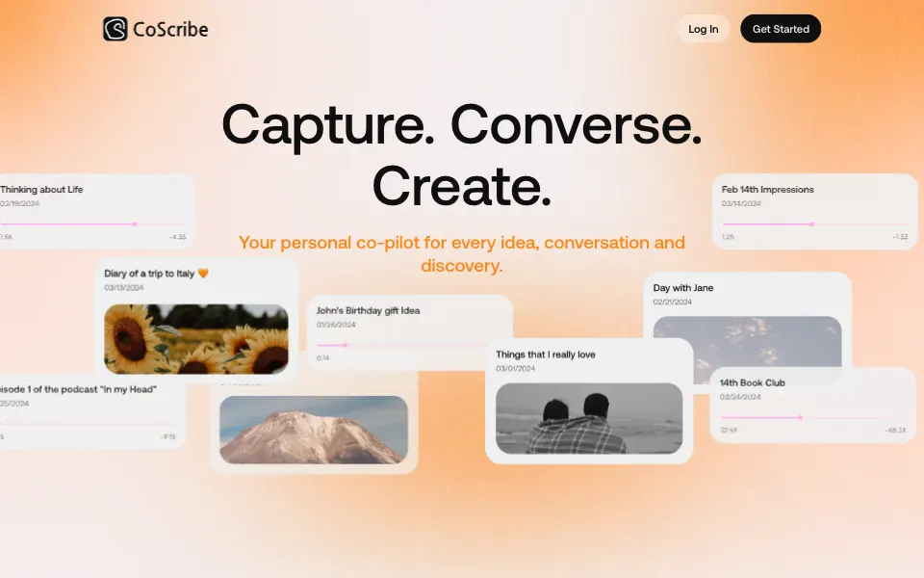
Task: Adjust the Feb 14th Impressions playback slider
Action: 814,224
